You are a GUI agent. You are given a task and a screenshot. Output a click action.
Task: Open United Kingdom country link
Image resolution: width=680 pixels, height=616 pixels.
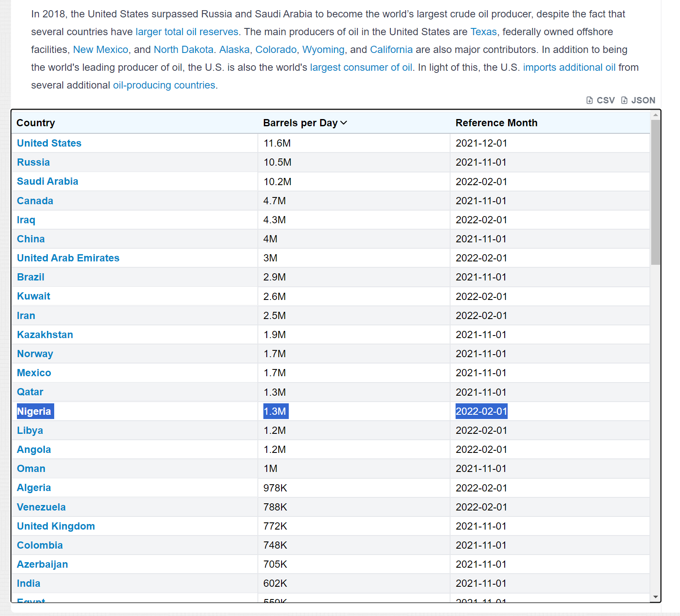(x=56, y=526)
